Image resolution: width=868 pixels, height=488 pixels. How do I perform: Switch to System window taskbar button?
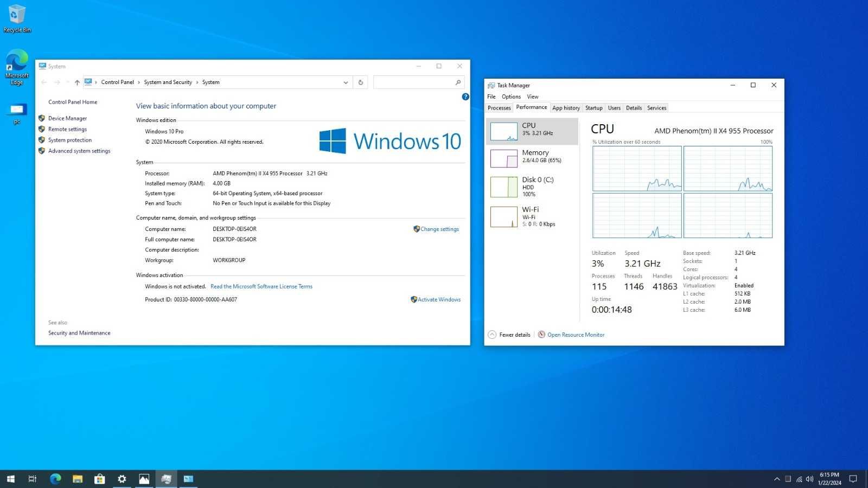189,479
